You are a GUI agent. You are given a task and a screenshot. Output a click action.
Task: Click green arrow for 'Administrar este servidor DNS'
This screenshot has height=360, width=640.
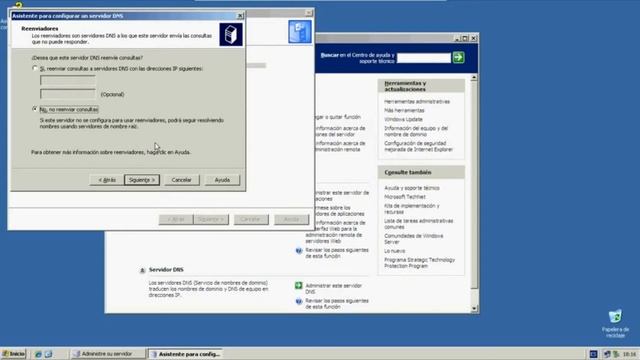click(299, 286)
